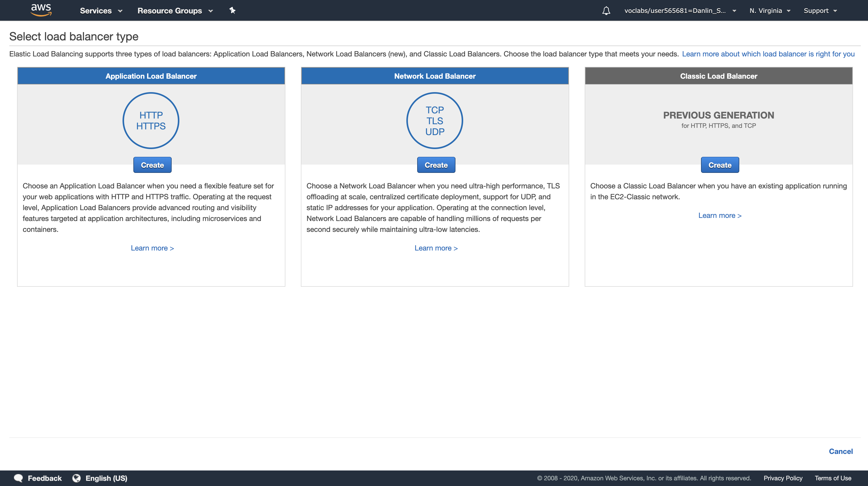
Task: Open the N. Virginia region selector
Action: (x=770, y=11)
